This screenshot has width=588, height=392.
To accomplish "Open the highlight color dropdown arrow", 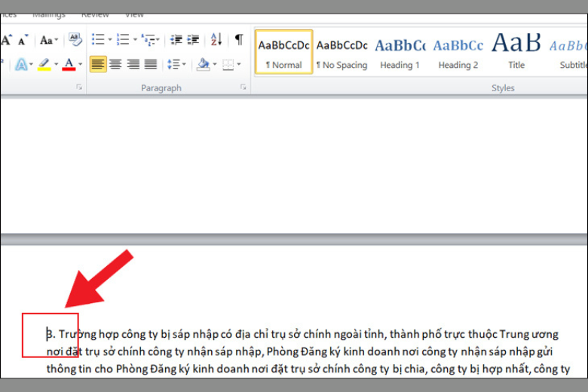I will (x=57, y=64).
